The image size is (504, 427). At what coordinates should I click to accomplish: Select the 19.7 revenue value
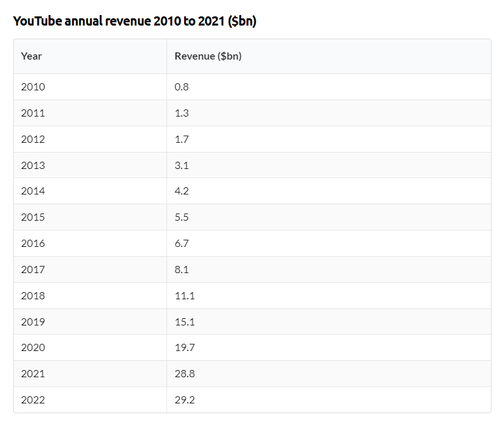[185, 348]
